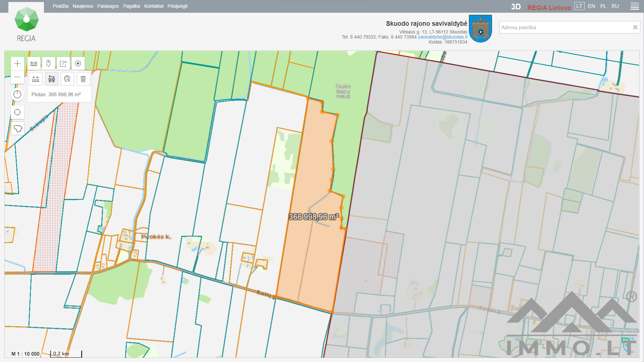Open the Naujienos menu item
Viewport: 644px width, 362px height.
[83, 6]
